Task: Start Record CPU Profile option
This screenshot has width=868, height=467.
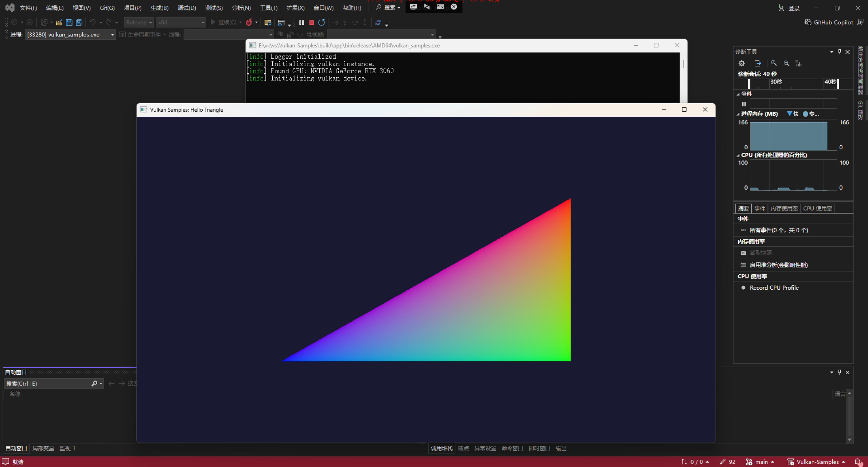Action: 774,287
